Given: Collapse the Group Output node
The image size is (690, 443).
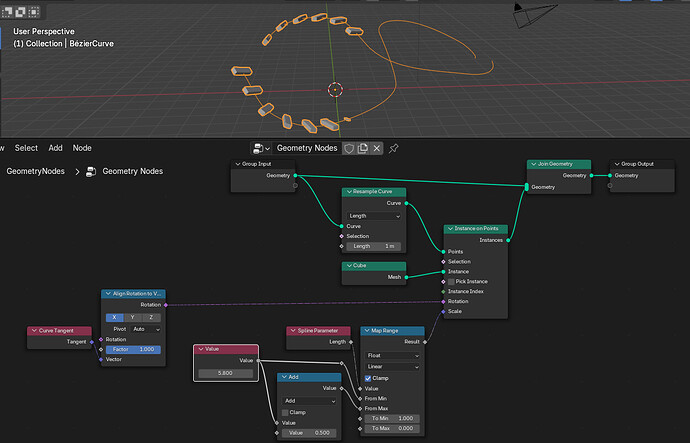Looking at the screenshot, I should pyautogui.click(x=617, y=164).
